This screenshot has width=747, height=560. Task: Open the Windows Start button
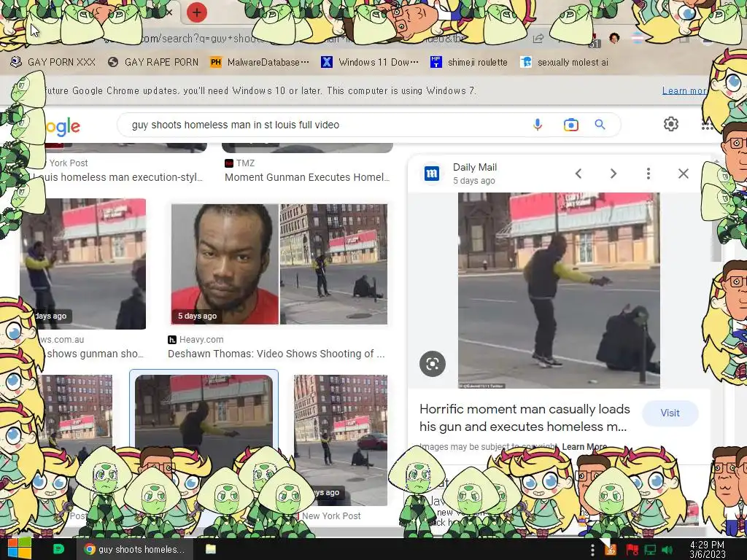coord(19,548)
